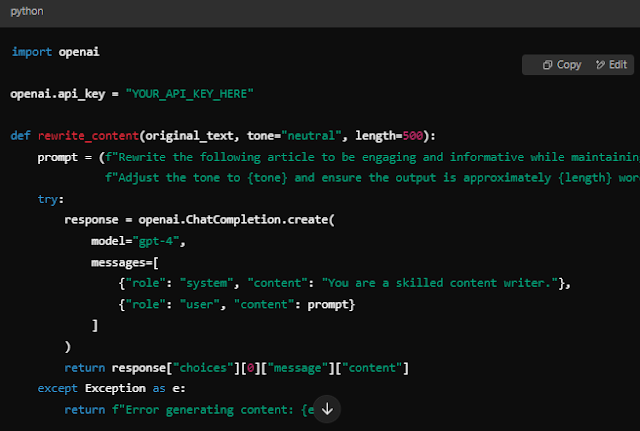
Task: Select the "system" role string
Action: (x=207, y=283)
